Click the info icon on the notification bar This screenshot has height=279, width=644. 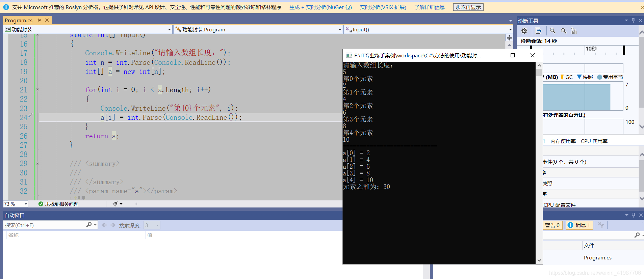point(6,7)
